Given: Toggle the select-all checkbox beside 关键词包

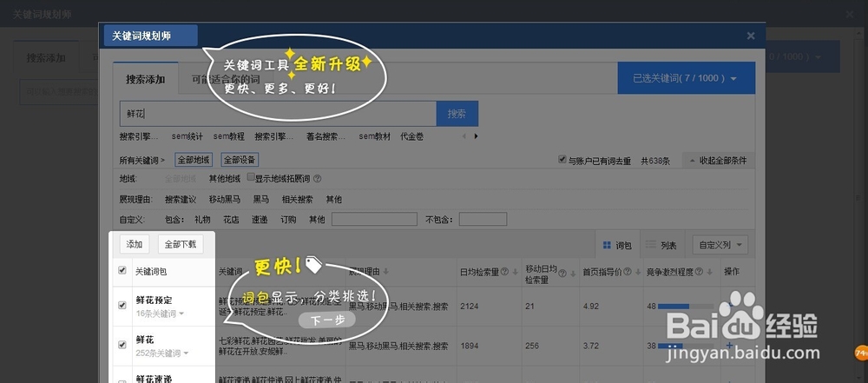Looking at the screenshot, I should 122,270.
